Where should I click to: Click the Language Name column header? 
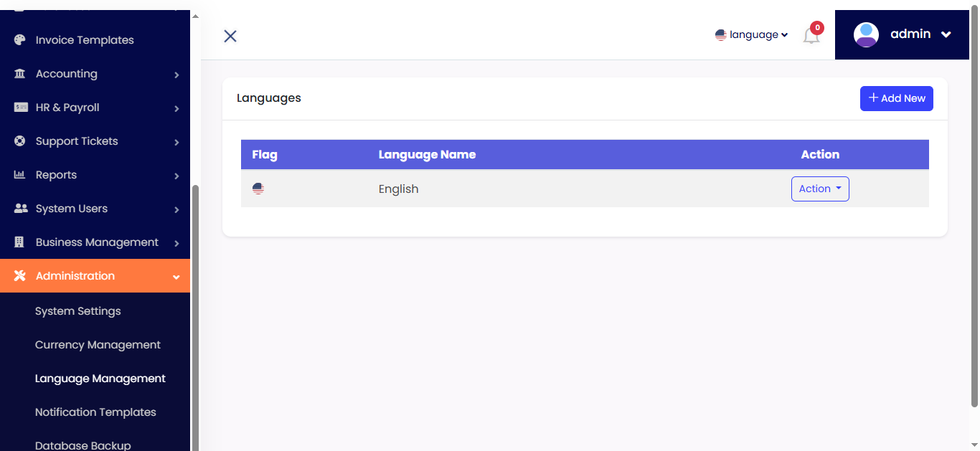427,154
